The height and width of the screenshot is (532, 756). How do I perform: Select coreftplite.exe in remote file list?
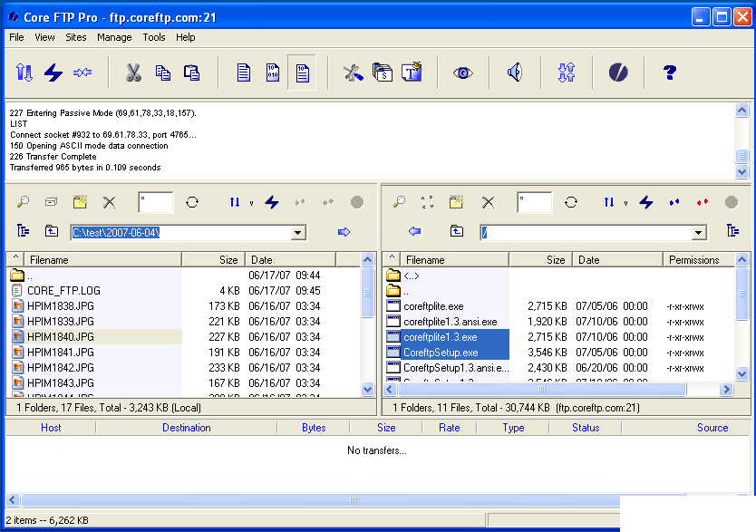[x=433, y=306]
